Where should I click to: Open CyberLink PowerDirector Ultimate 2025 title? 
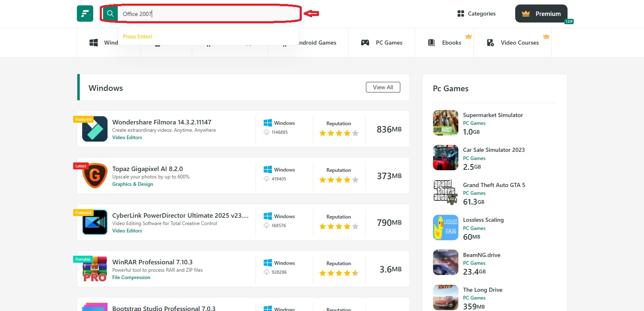pos(180,215)
